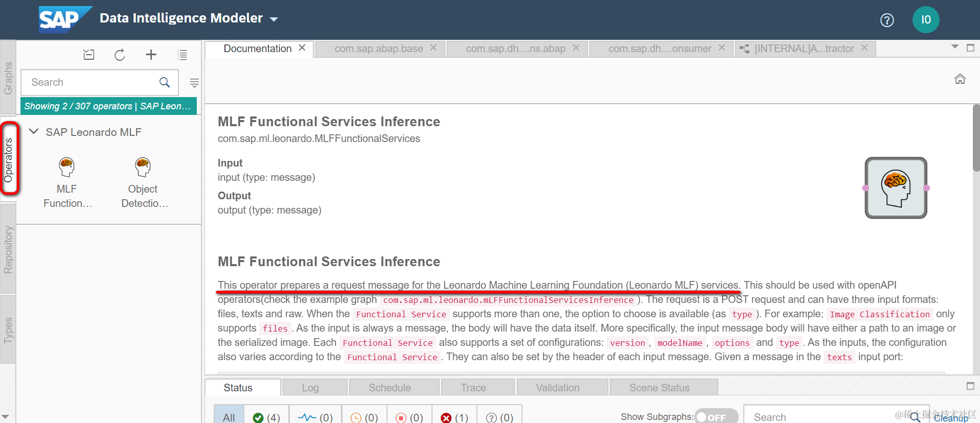The image size is (980, 423).
Task: Open the Types side tab
Action: (8, 330)
